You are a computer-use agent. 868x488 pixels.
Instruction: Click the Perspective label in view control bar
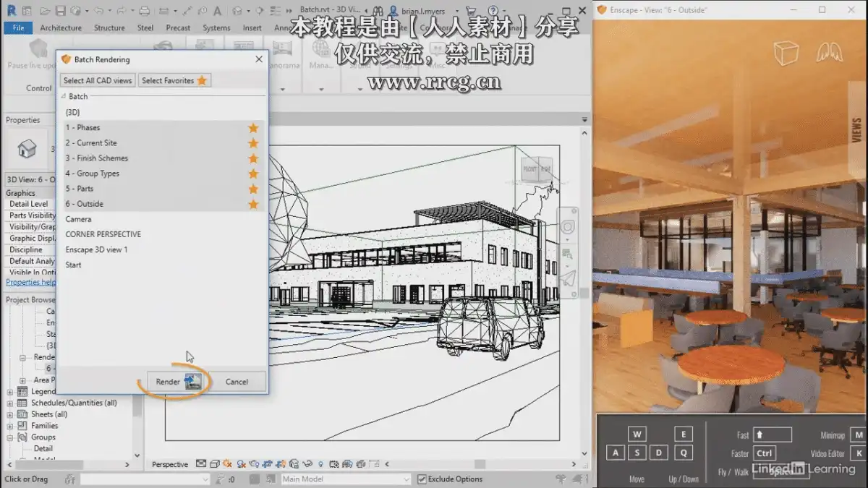[x=170, y=465]
